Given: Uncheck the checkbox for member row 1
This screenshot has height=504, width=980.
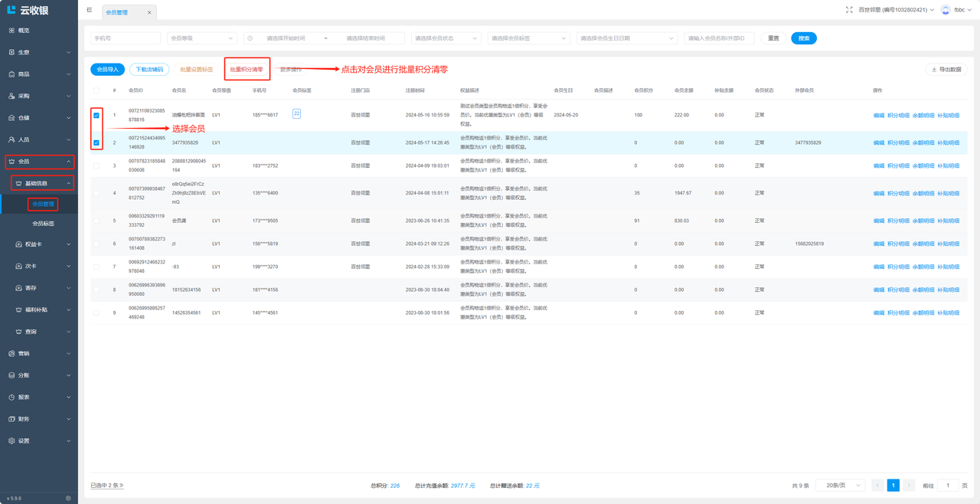Looking at the screenshot, I should coord(96,116).
